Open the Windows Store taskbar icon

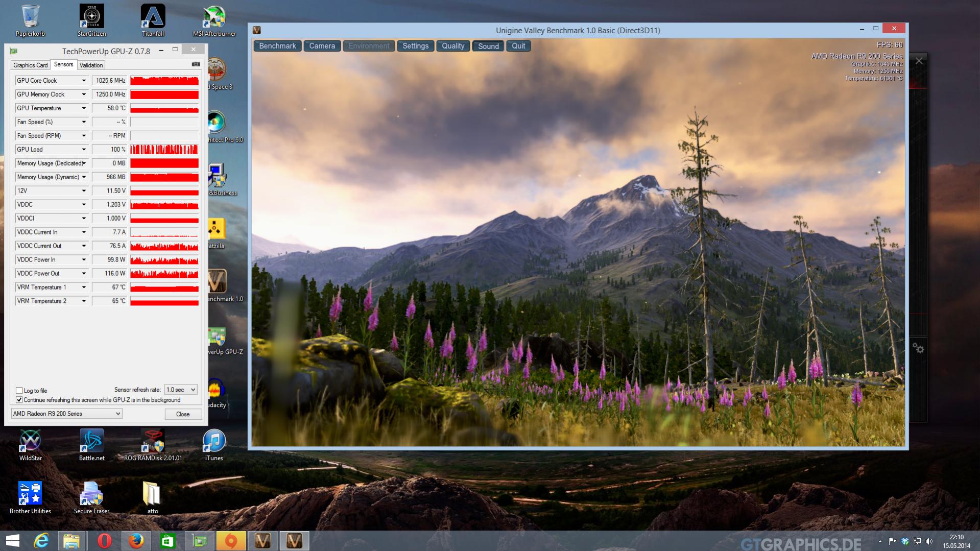coord(168,541)
